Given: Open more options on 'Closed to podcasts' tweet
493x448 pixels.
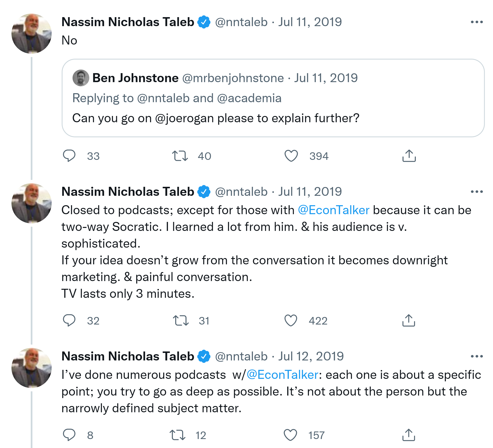Looking at the screenshot, I should pos(477,192).
